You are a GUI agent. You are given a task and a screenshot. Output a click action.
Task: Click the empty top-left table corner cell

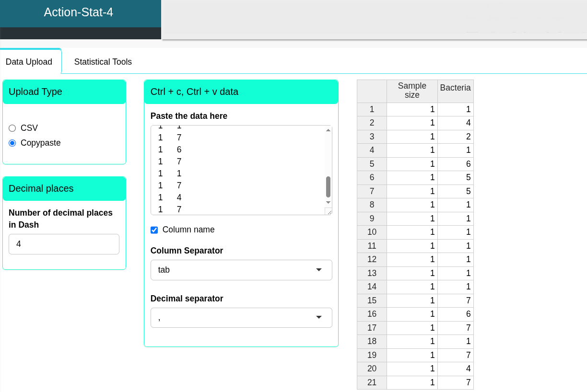tap(372, 91)
